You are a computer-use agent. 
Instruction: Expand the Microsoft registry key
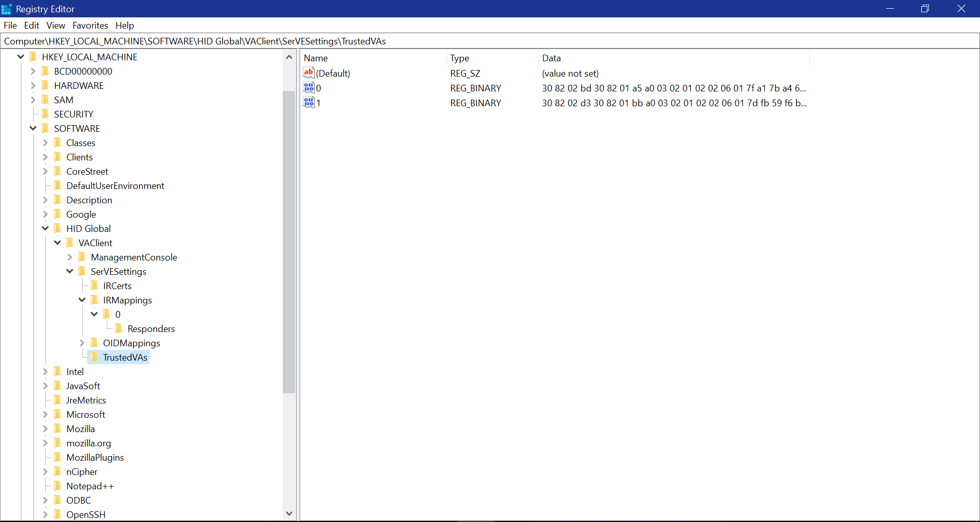(x=45, y=414)
